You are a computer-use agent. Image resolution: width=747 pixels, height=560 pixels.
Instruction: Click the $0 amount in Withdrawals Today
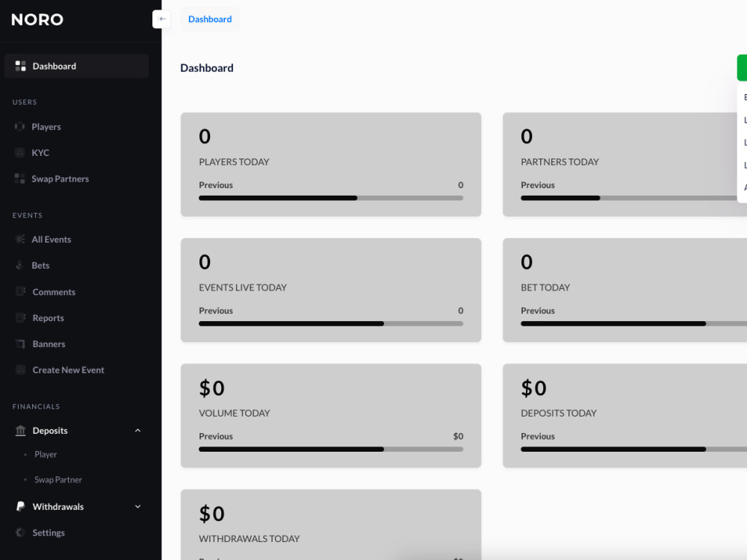click(211, 514)
